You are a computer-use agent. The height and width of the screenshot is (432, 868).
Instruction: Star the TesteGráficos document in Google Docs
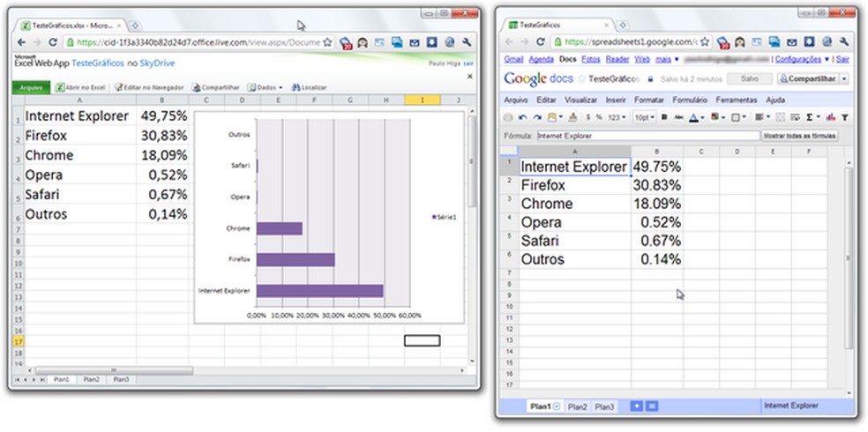(x=582, y=79)
